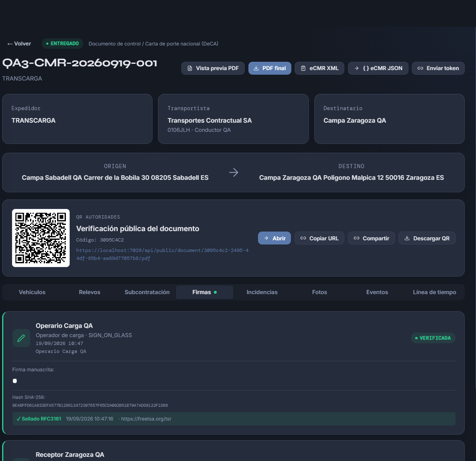Click the clipboard icon in eCMR XML
Screen dimensions: 476x461
coord(303,68)
